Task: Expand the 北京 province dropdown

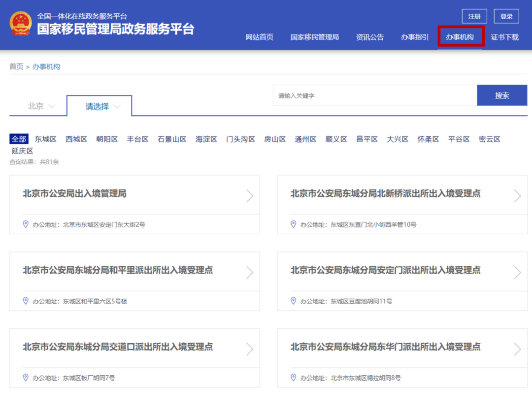Action: pos(41,107)
